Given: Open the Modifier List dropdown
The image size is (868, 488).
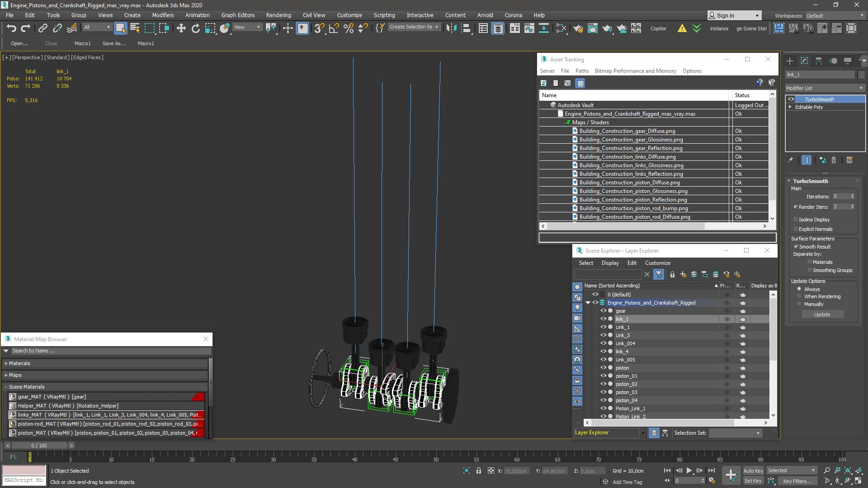Looking at the screenshot, I should (x=825, y=88).
